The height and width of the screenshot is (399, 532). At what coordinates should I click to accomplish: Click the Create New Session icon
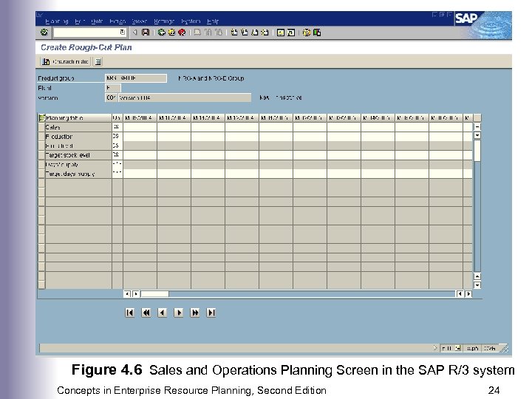pos(281,33)
